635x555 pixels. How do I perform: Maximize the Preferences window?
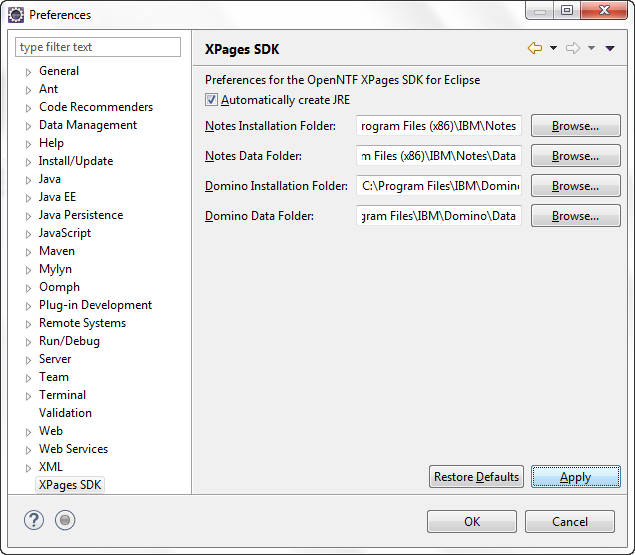point(567,10)
